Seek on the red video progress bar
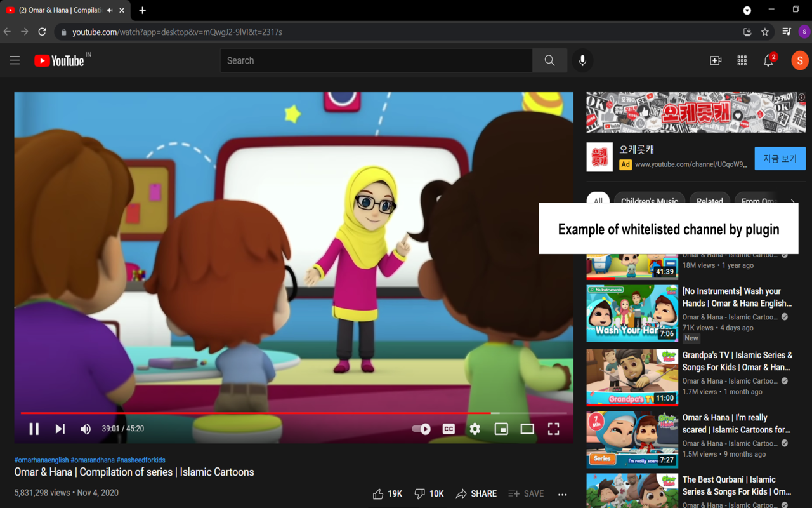This screenshot has width=812, height=508. click(294, 413)
